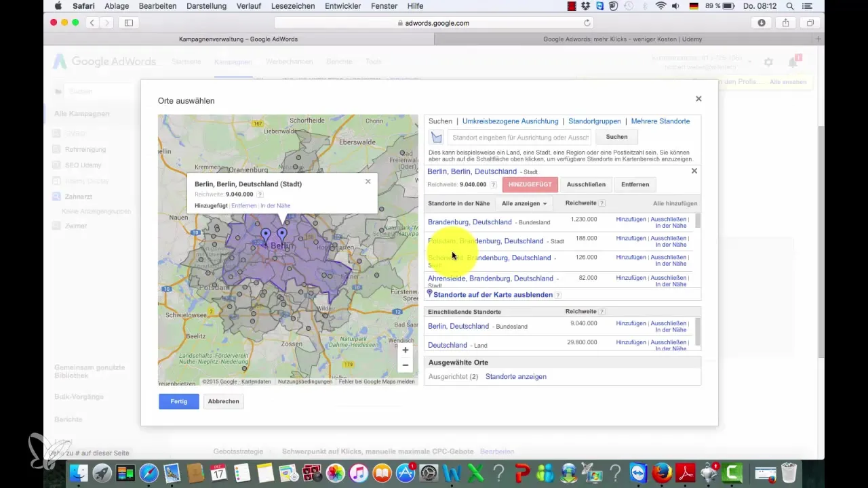This screenshot has height=488, width=868.
Task: Click the Entfernen button for Berlin
Action: coord(635,184)
